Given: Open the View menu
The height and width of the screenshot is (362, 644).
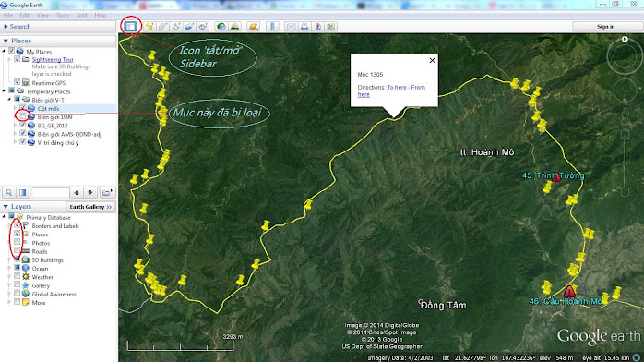Looking at the screenshot, I should (42, 15).
